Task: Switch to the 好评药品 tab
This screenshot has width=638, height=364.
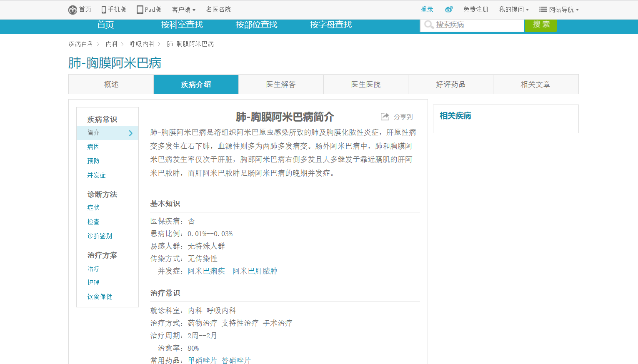Action: [x=450, y=85]
